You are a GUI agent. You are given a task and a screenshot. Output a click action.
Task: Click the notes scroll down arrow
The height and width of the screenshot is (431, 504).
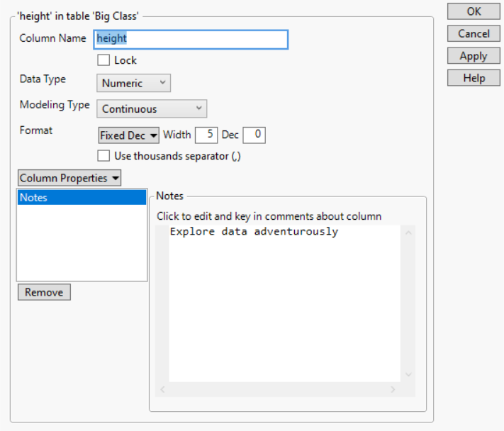click(x=408, y=374)
